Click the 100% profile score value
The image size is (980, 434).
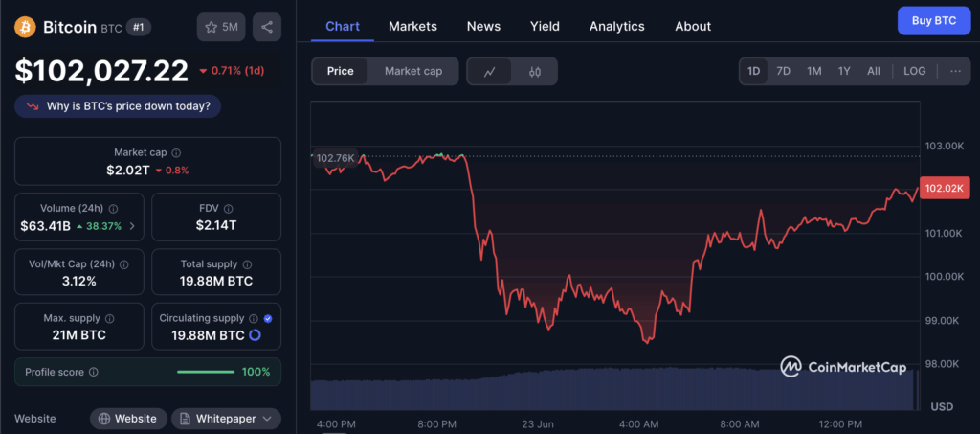(256, 372)
